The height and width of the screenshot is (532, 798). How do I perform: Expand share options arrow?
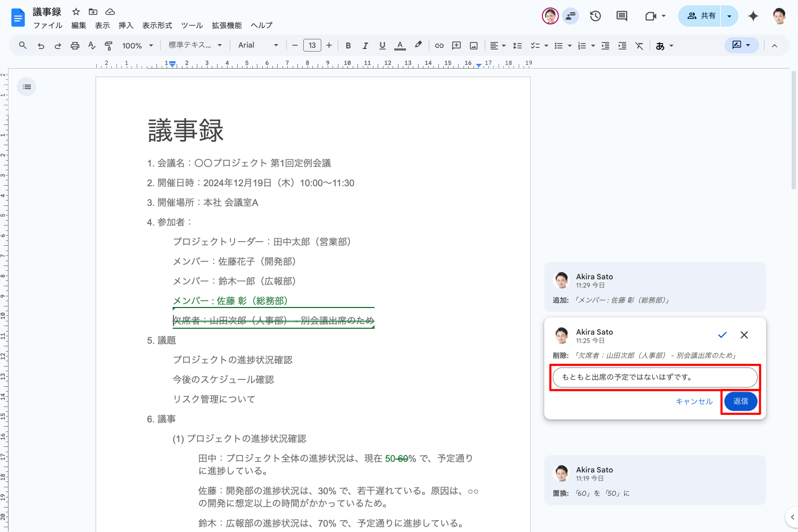[729, 16]
